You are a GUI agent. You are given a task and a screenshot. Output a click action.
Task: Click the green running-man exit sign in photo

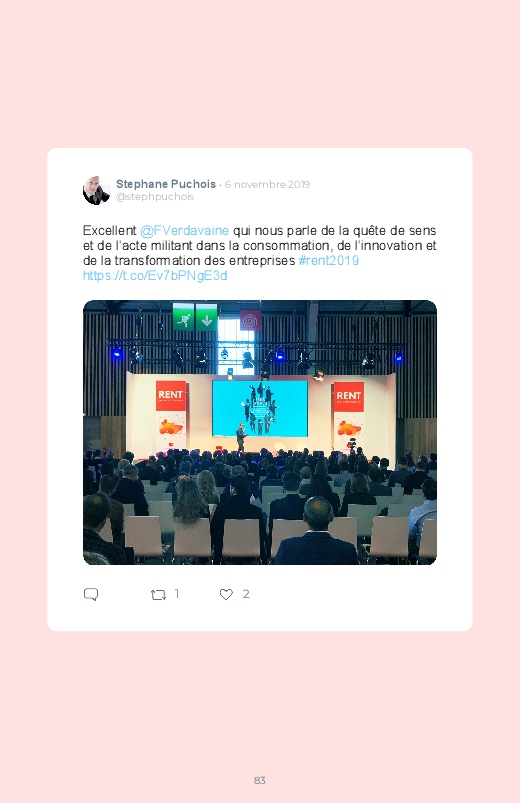(183, 317)
